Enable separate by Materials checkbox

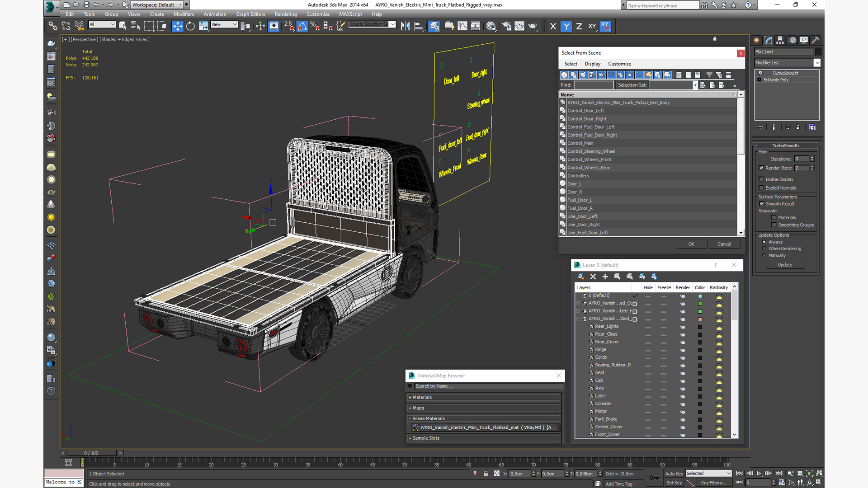click(774, 218)
